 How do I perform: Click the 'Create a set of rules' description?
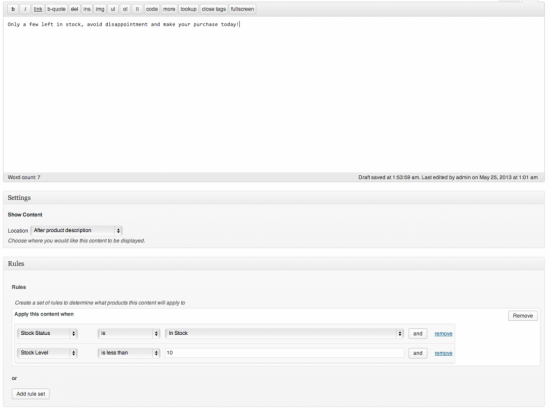click(x=100, y=303)
